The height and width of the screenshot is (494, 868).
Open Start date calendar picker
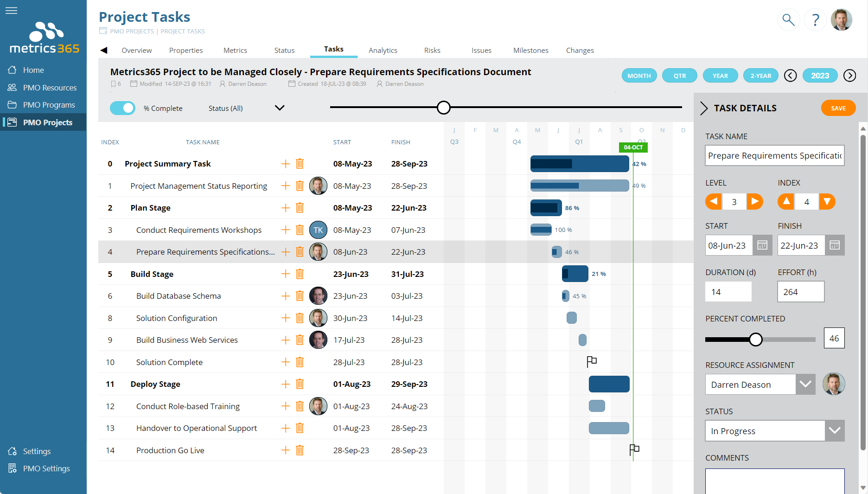[x=762, y=245]
